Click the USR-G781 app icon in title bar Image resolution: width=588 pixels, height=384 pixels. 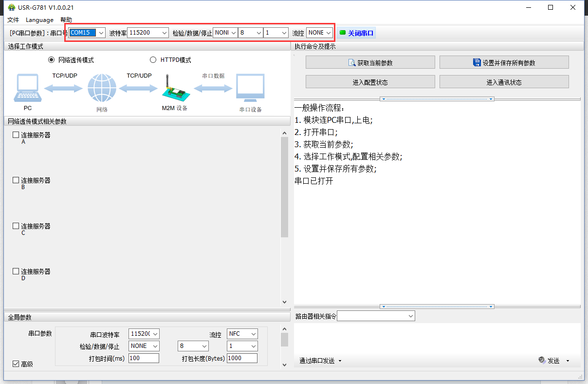[11, 7]
